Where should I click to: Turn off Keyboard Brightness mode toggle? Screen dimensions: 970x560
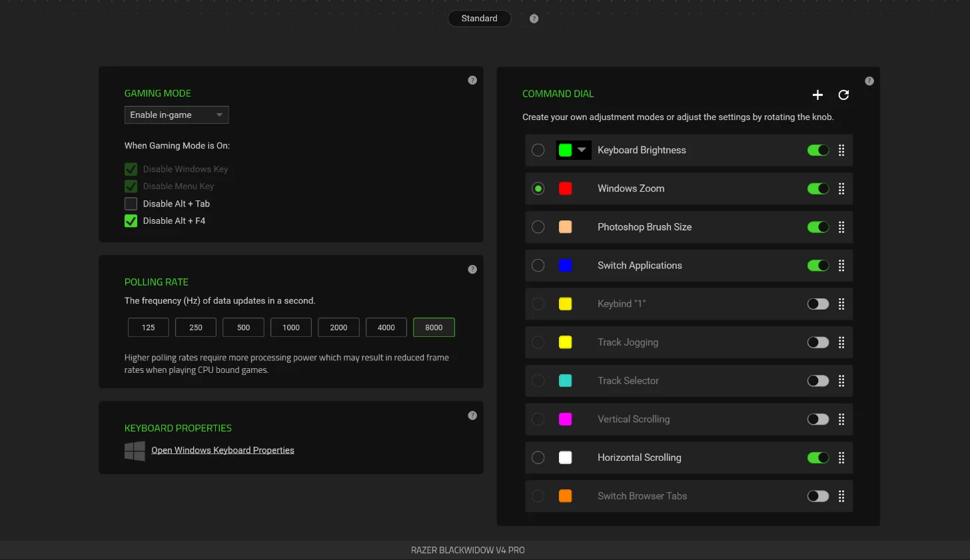point(818,150)
